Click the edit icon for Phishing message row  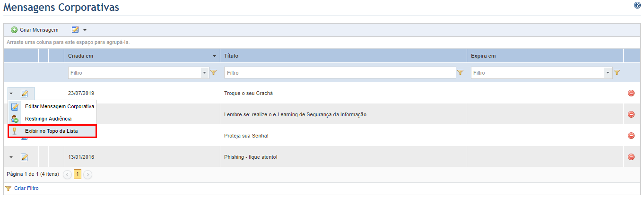point(25,157)
